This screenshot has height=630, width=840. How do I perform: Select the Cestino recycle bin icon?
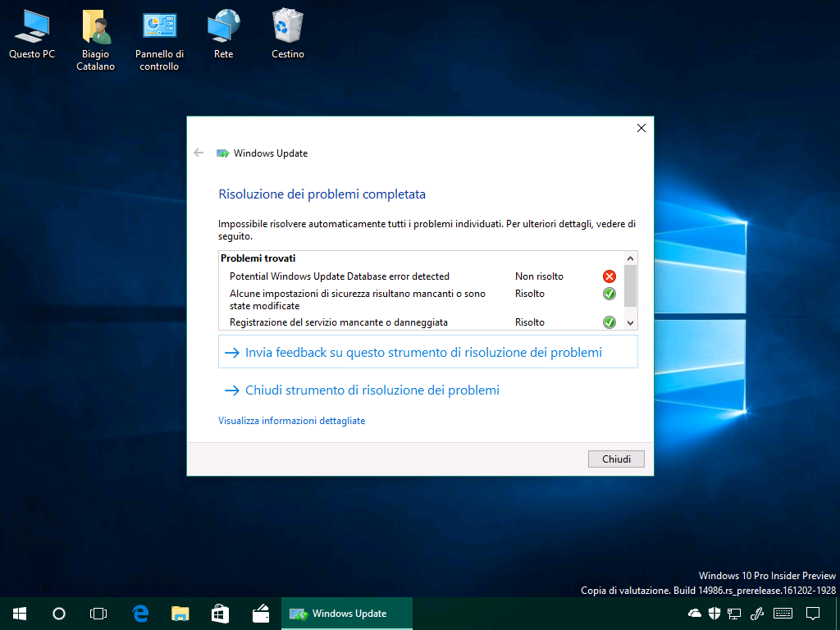[288, 34]
